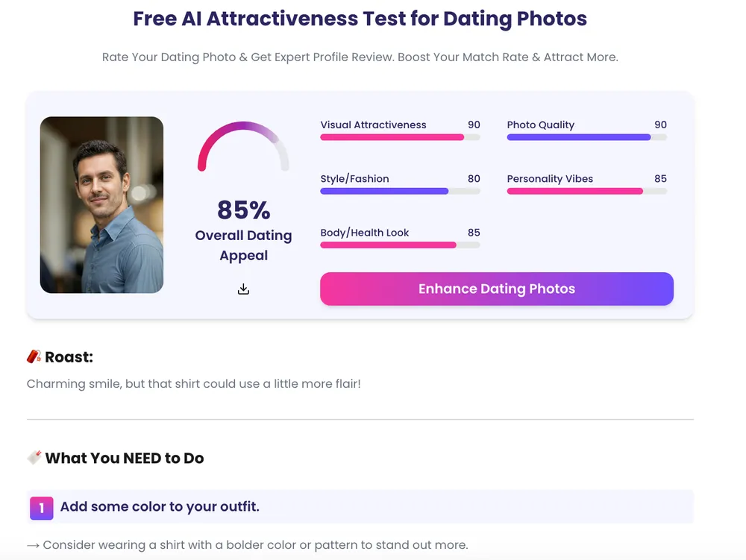Click the Style/Fashion score bar
The image size is (746, 560).
(400, 191)
